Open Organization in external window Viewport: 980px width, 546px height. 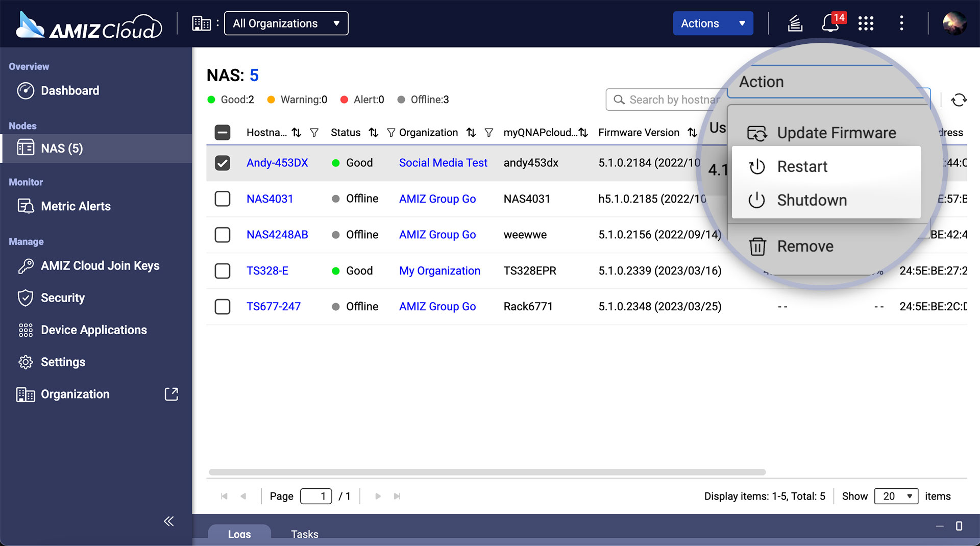171,394
